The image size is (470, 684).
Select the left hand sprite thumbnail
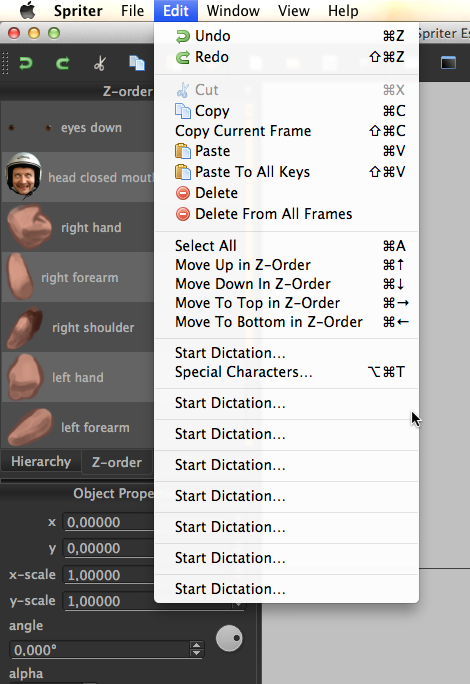(25, 377)
